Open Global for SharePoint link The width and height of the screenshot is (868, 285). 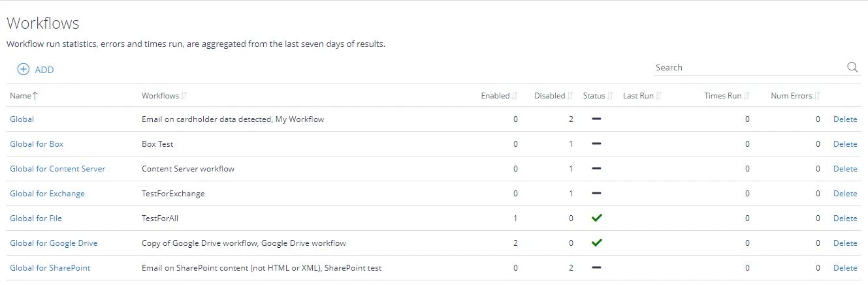(x=50, y=268)
